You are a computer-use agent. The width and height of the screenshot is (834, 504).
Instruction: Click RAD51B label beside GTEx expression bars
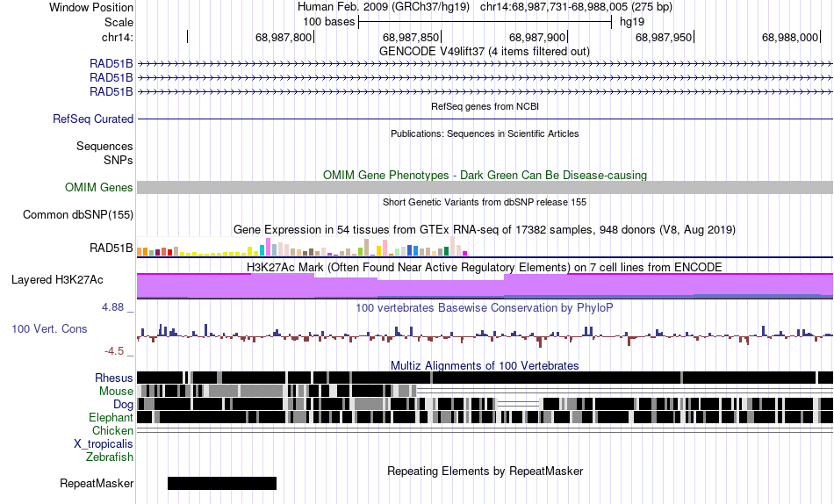[111, 248]
